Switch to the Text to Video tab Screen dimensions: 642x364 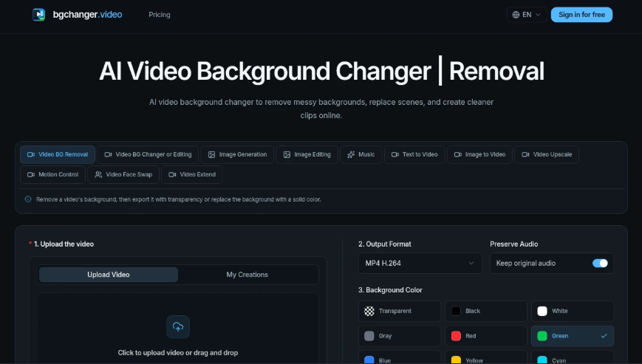pos(414,154)
